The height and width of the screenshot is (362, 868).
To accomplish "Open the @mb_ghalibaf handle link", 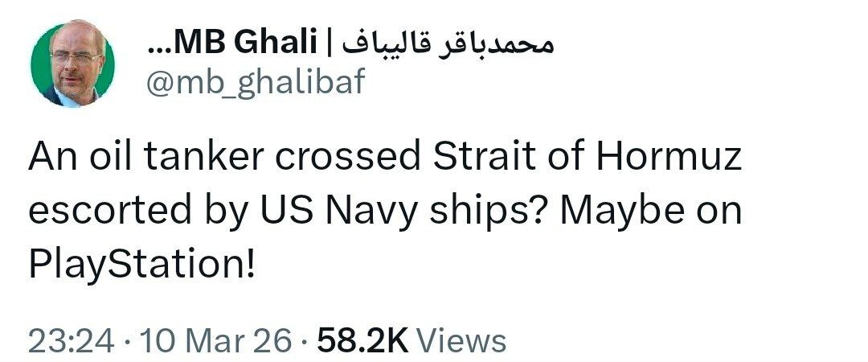I will click(x=255, y=80).
